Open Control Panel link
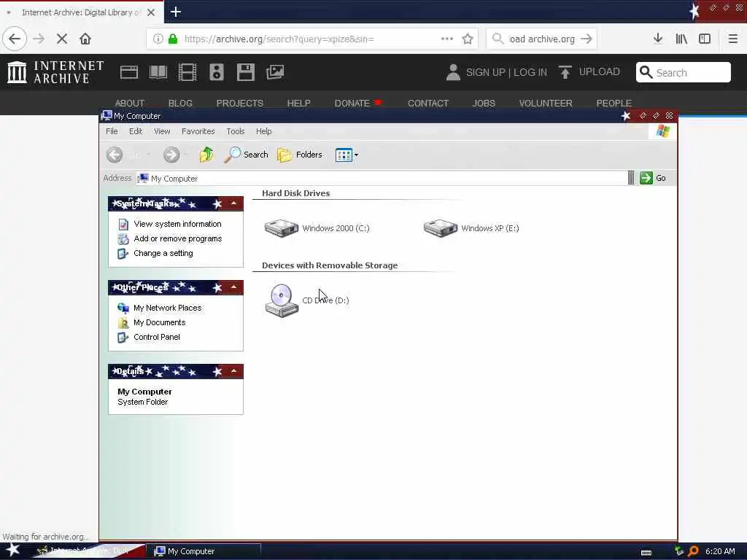This screenshot has height=560, width=747. tap(156, 337)
